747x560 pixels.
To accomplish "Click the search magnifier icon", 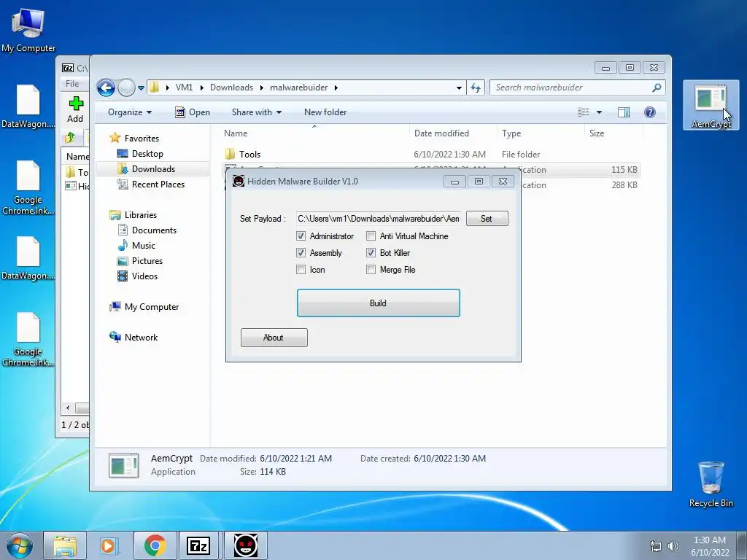I will click(657, 87).
